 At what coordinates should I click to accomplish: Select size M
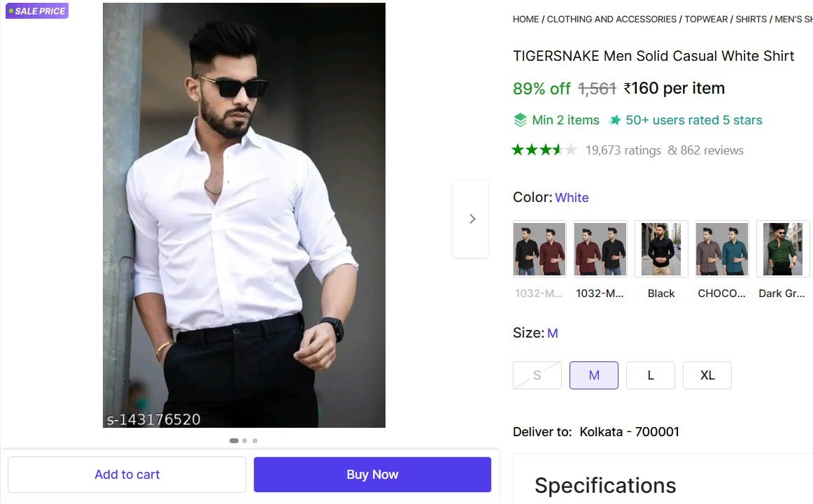594,375
